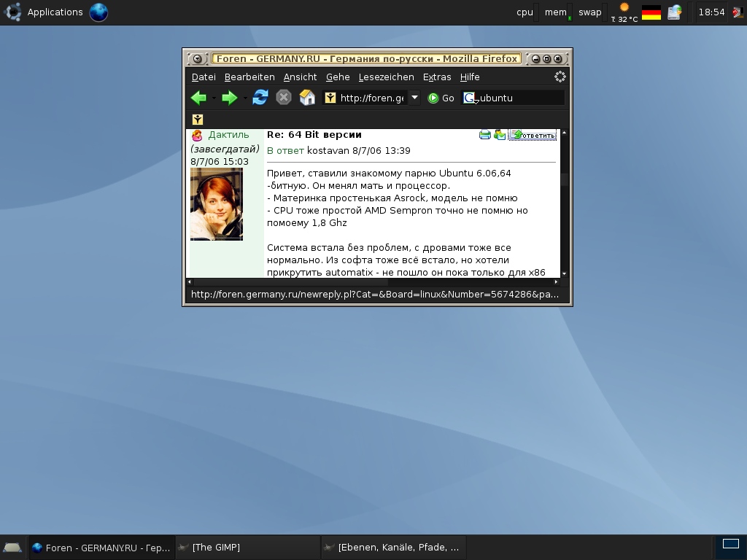The height and width of the screenshot is (560, 747).
Task: Follow the 'В ответ' link
Action: coord(285,151)
